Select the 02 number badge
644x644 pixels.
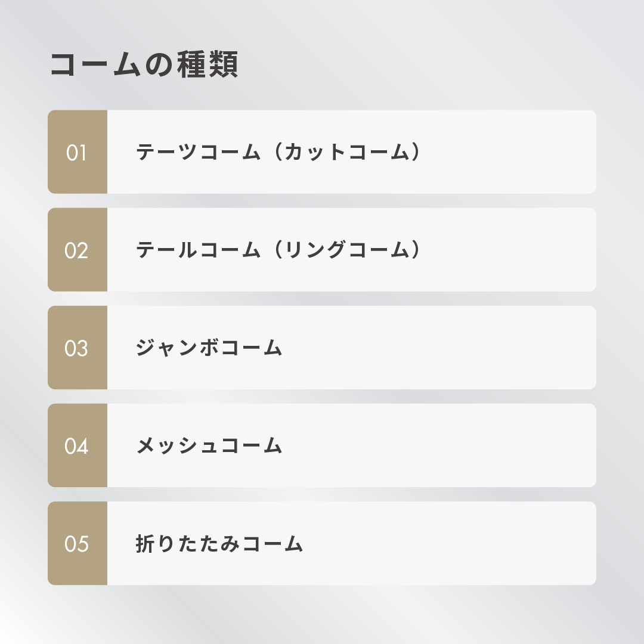click(x=77, y=250)
